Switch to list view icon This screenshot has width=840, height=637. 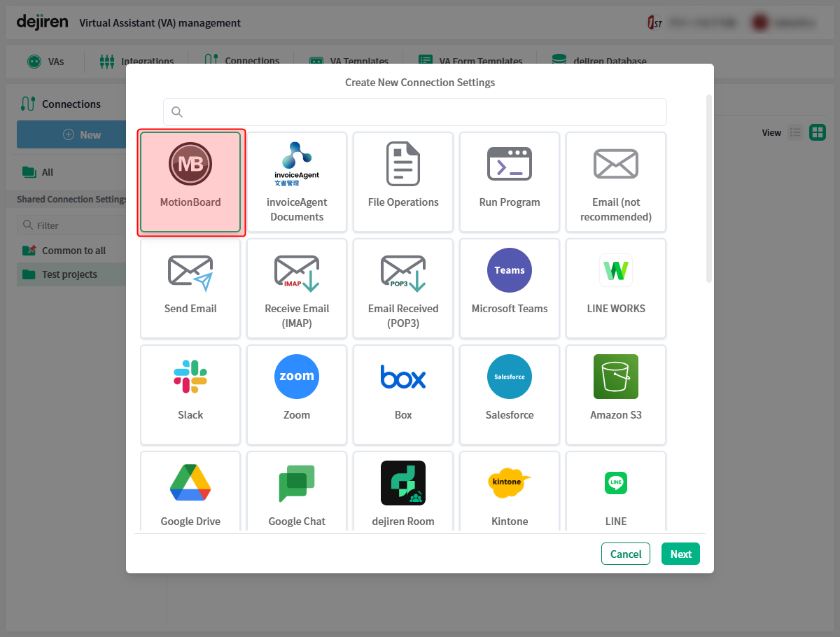click(795, 132)
